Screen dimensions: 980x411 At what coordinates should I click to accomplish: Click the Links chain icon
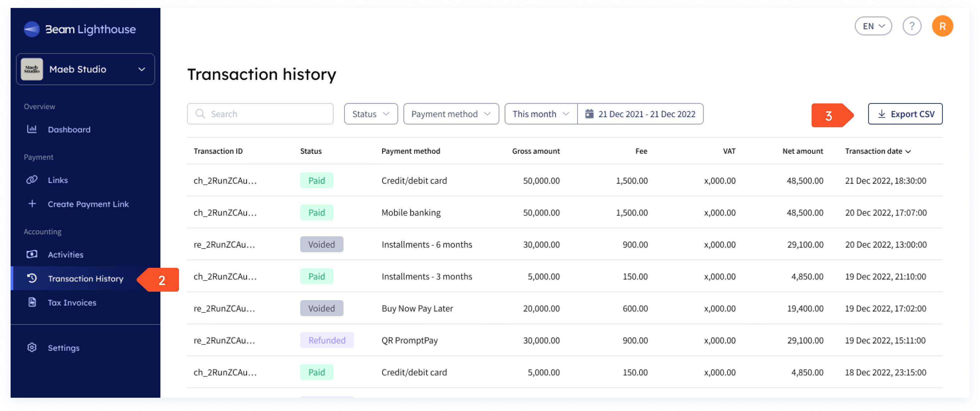[32, 180]
